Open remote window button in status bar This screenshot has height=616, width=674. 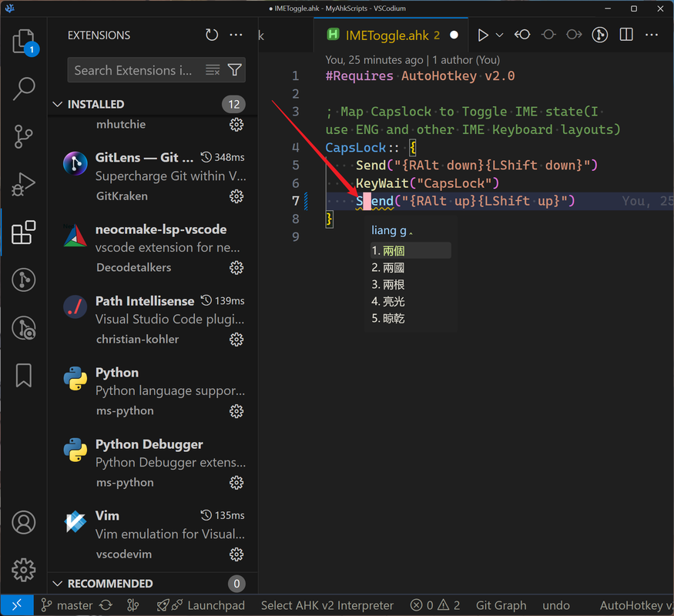tap(17, 605)
